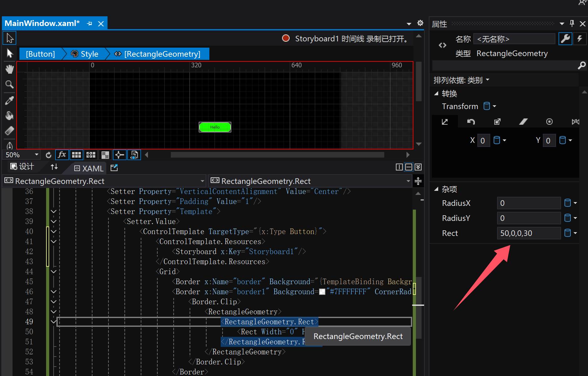Click the refresh designer icon
This screenshot has width=588, height=376.
48,155
